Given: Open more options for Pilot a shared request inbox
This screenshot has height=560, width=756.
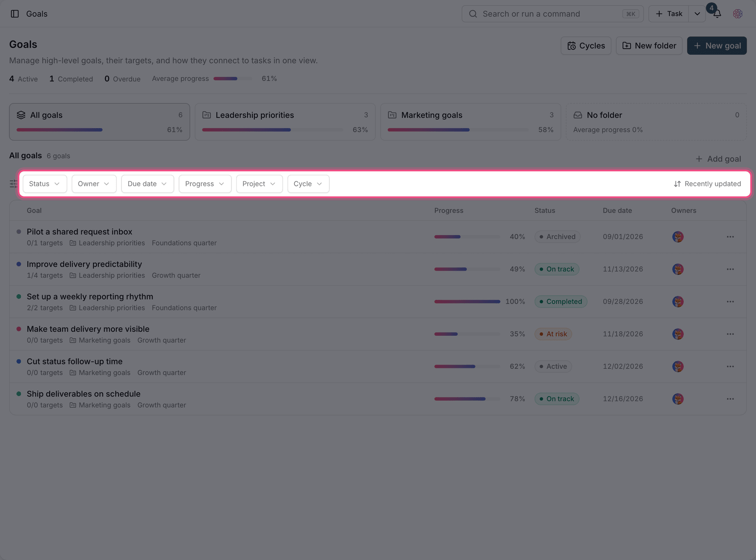Looking at the screenshot, I should point(730,237).
